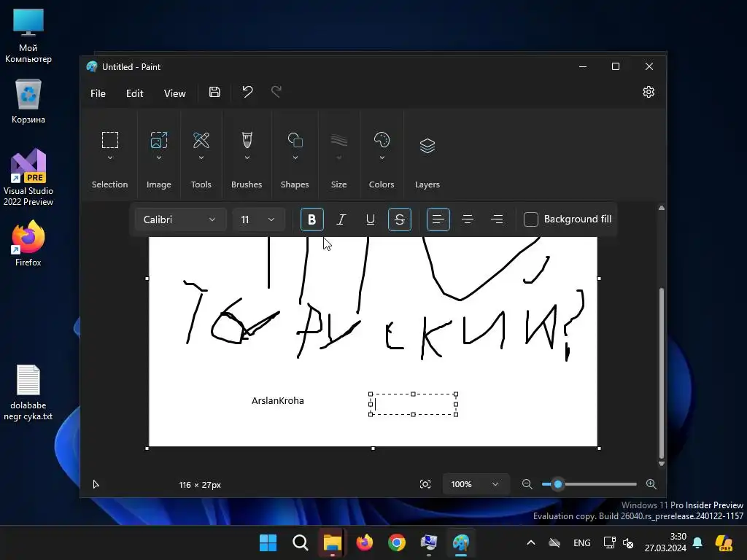Expand the Tools chevron
The width and height of the screenshot is (747, 560).
[201, 157]
